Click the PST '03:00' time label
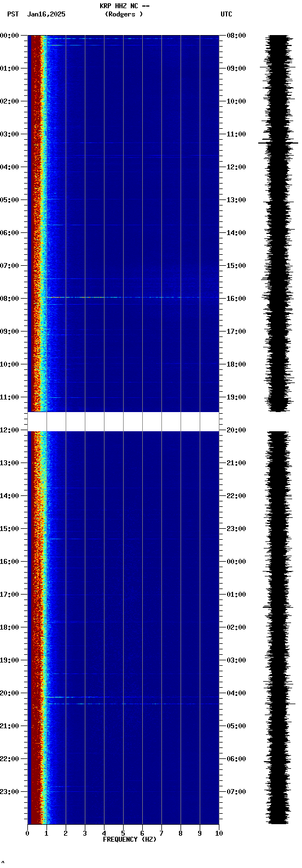The width and height of the screenshot is (302, 868). coord(10,134)
